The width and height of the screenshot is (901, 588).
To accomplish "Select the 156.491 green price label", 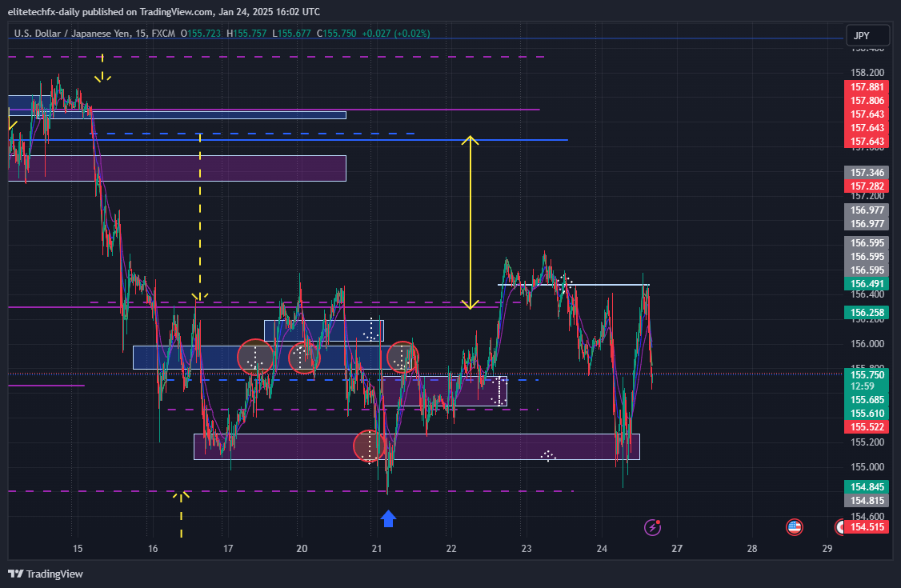I will coord(867,284).
